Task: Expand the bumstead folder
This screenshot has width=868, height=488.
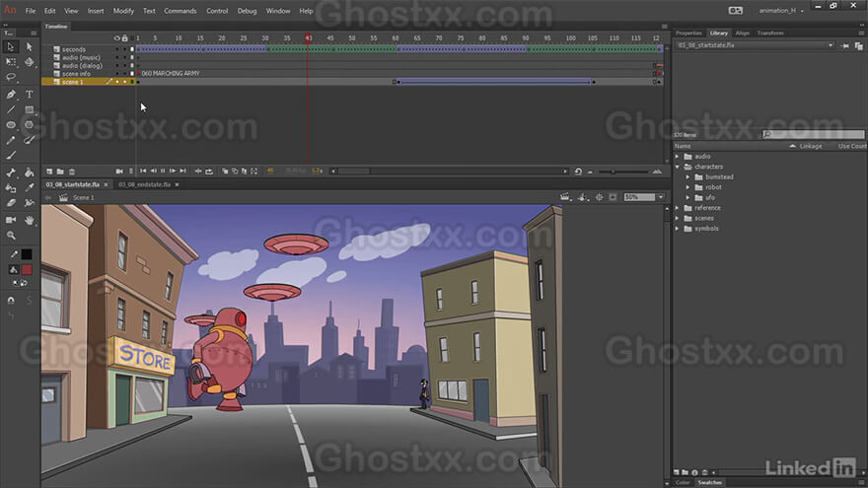Action: [x=688, y=177]
